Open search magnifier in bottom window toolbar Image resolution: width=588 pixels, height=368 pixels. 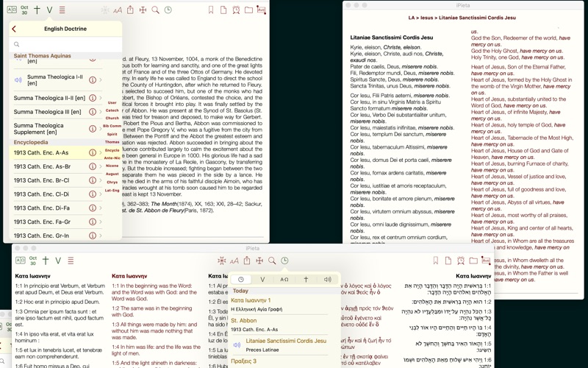[x=272, y=261]
